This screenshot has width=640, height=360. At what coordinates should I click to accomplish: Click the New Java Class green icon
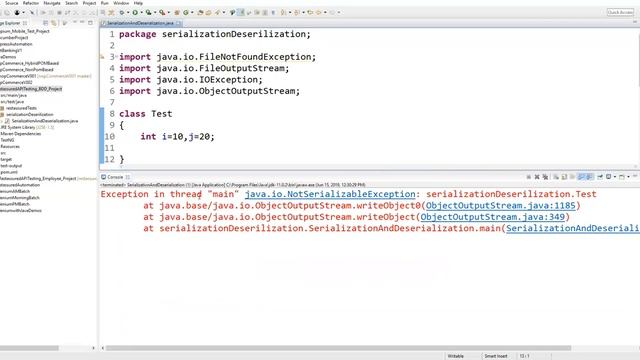[186, 13]
